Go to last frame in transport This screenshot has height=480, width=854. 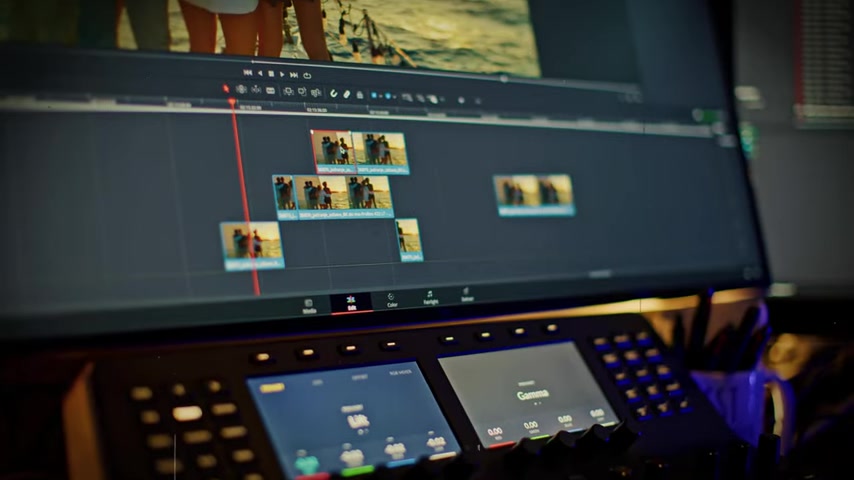pos(294,75)
